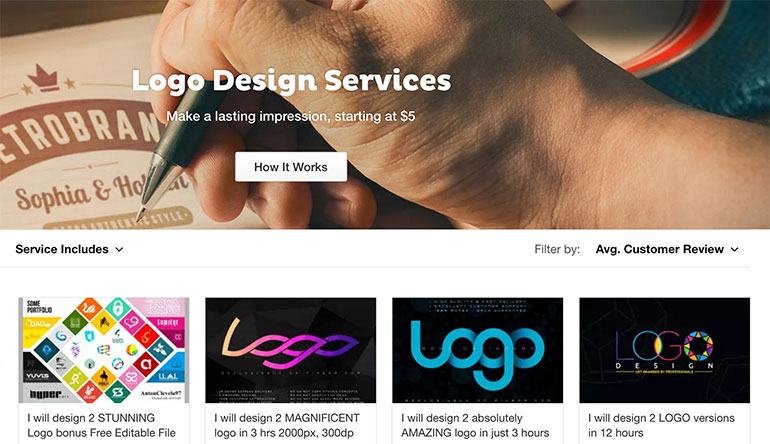Click chevron arrow next to Service Includes
This screenshot has width=770, height=444.
119,250
